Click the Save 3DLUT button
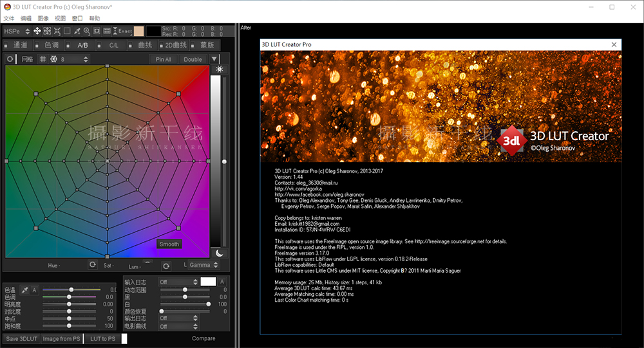Viewport: 644px width, 348px height. point(22,338)
